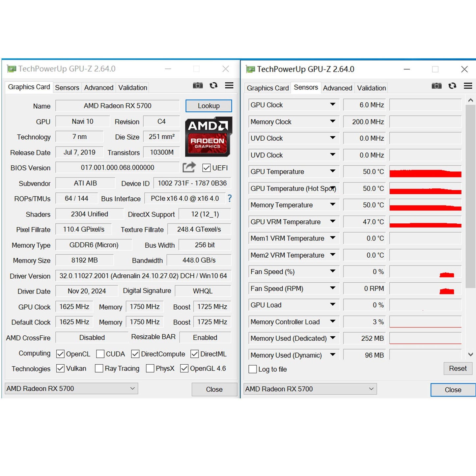
Task: Toggle the Vulkan checkbox
Action: pos(60,368)
